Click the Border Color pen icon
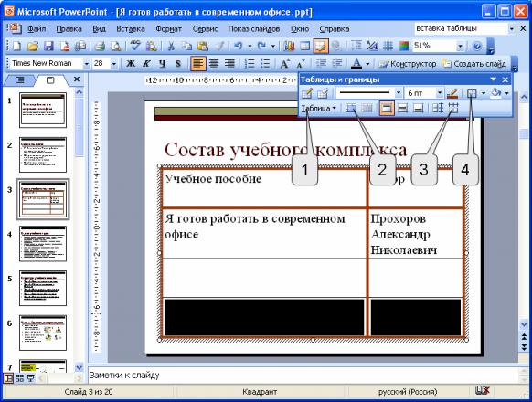 (x=452, y=93)
